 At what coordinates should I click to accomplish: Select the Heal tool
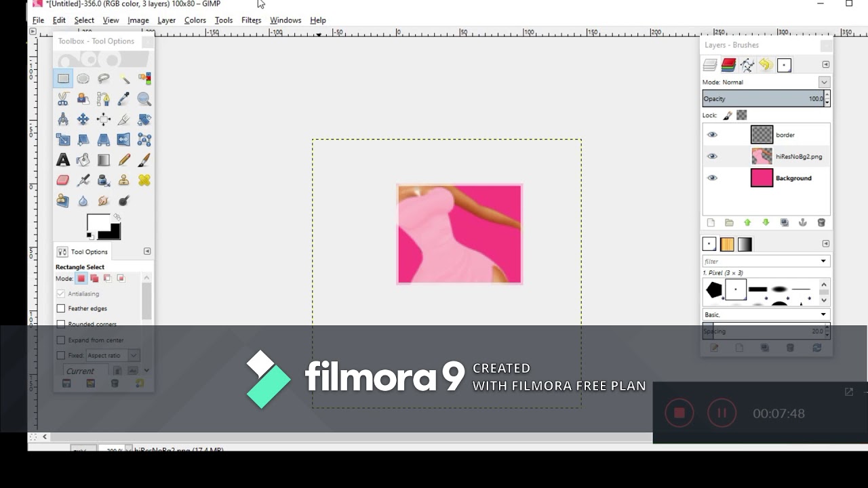tap(144, 180)
